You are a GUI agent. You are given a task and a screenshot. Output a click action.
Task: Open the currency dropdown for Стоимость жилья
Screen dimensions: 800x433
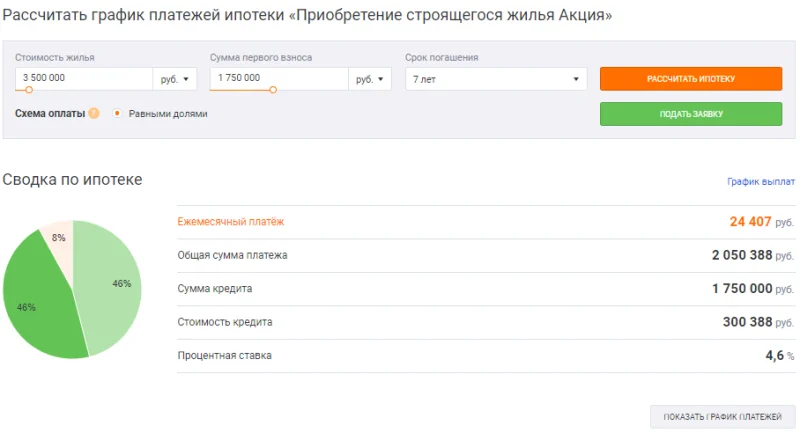[174, 78]
